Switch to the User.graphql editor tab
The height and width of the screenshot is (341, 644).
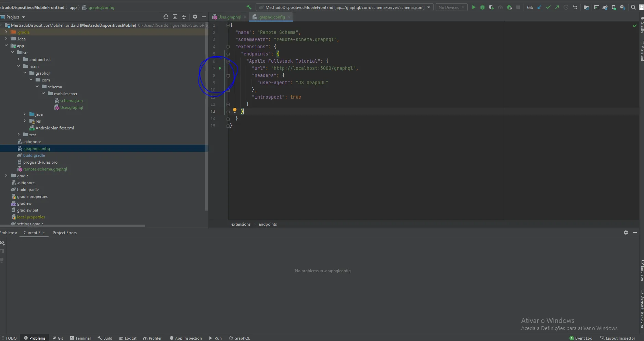(229, 17)
